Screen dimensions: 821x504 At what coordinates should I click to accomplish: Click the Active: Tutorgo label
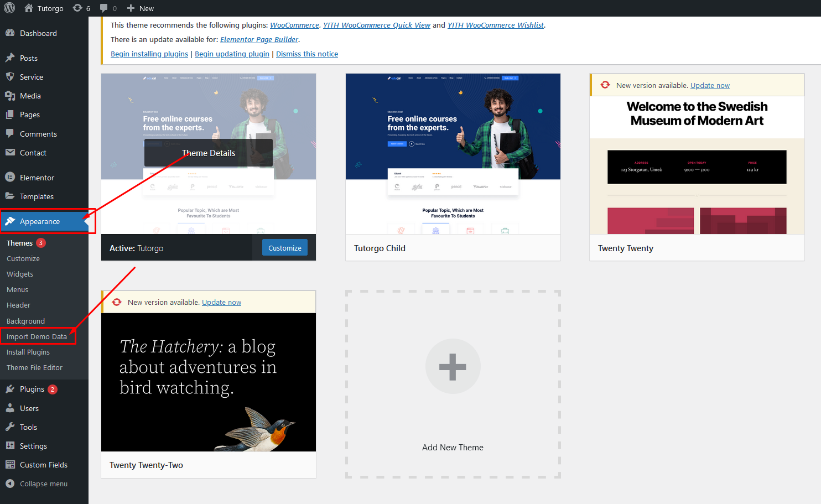point(136,248)
